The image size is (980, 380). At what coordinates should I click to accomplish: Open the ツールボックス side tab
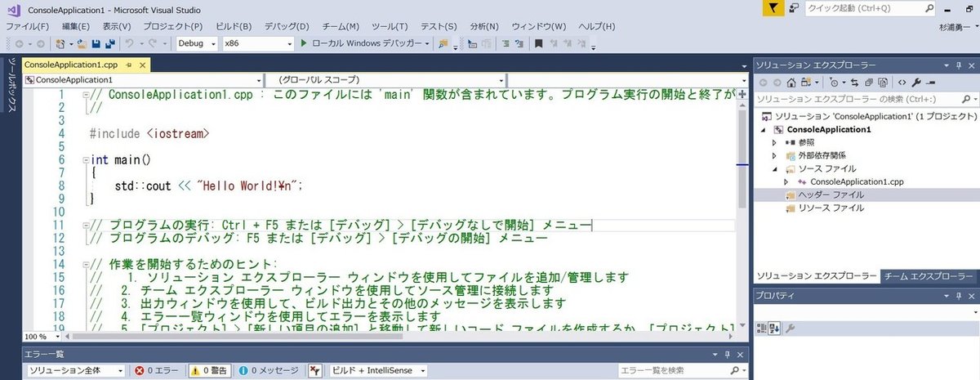click(11, 84)
